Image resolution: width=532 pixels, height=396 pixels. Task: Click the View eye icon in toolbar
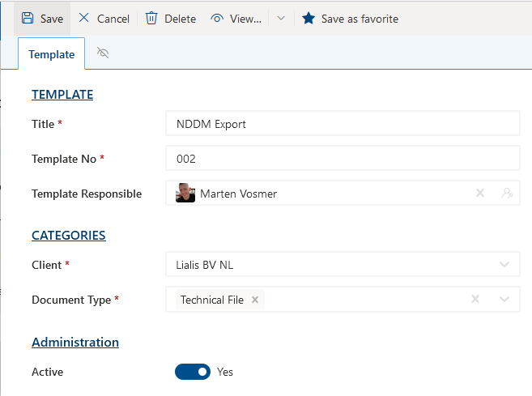click(x=217, y=18)
